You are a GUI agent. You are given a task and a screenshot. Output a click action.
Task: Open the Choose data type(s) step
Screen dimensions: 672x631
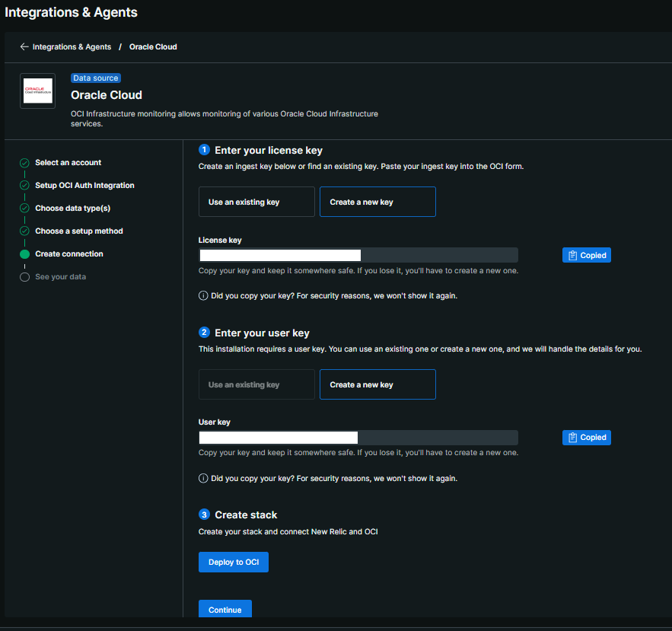pos(73,209)
